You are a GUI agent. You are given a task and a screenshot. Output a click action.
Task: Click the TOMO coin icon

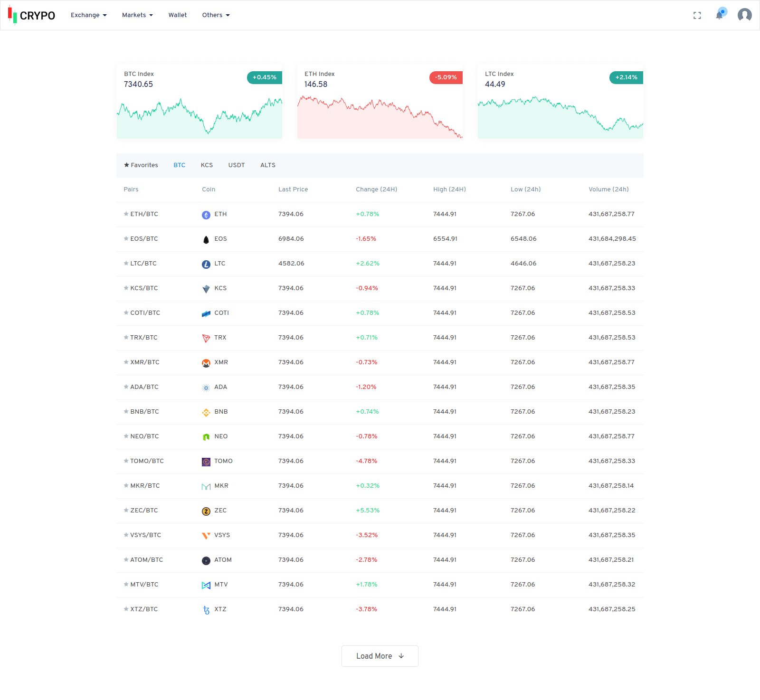(206, 462)
